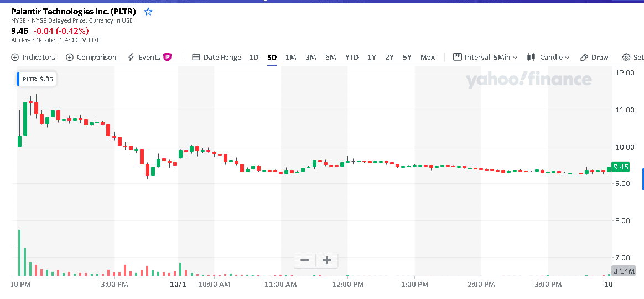The width and height of the screenshot is (644, 299).
Task: Select the 2Y range
Action: tap(389, 57)
